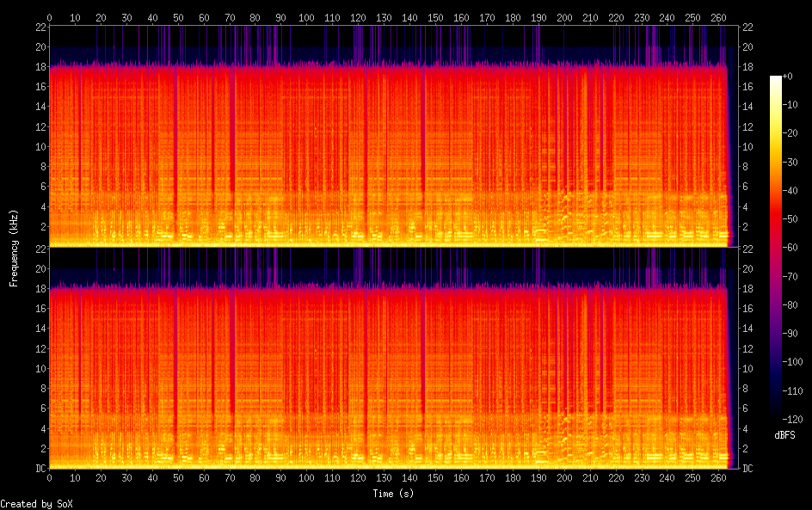Click the DC label on the lower-left frequency axis
Viewport: 812px width, 510px height.
point(39,469)
